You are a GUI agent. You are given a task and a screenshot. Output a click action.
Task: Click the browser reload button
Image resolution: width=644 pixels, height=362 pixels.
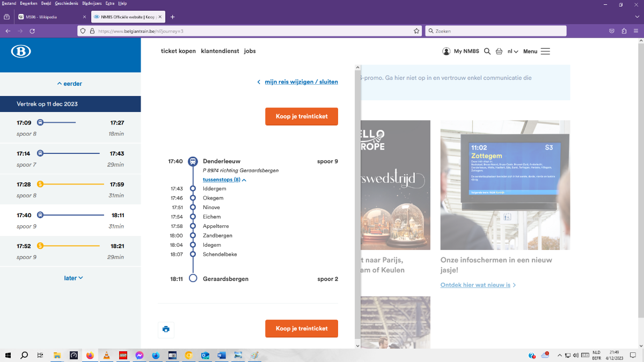(32, 31)
